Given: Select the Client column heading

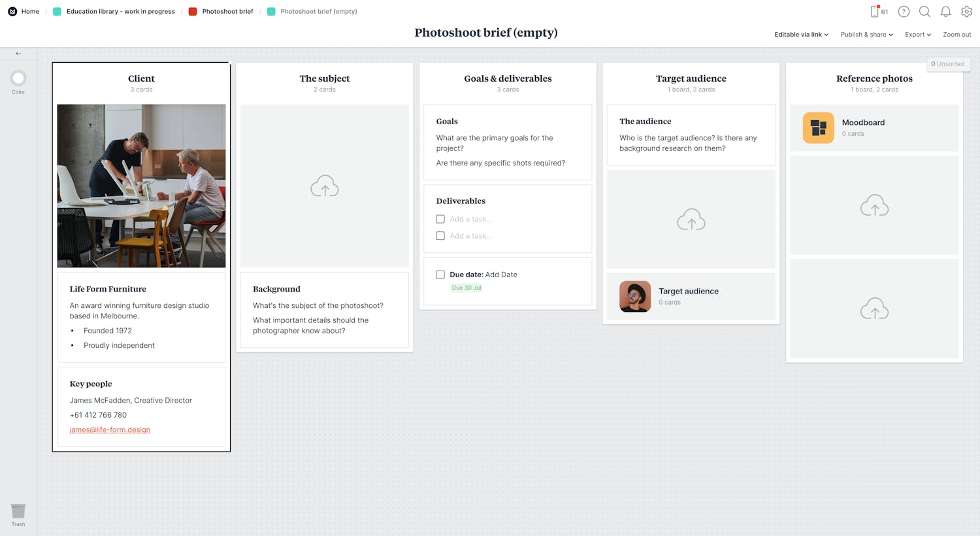Looking at the screenshot, I should [141, 78].
